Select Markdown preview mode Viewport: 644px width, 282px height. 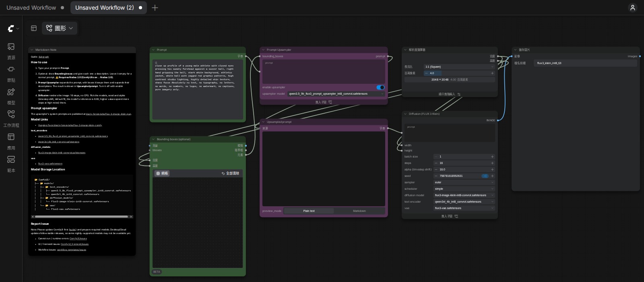point(359,211)
